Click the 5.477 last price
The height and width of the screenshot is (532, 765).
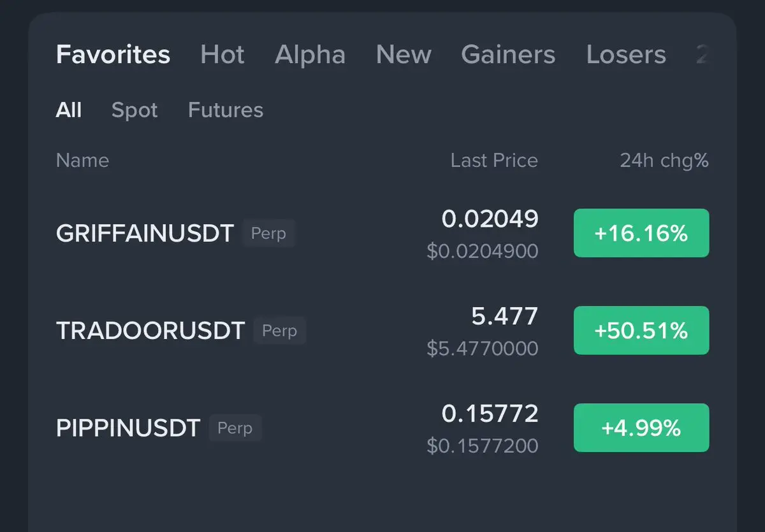(505, 316)
